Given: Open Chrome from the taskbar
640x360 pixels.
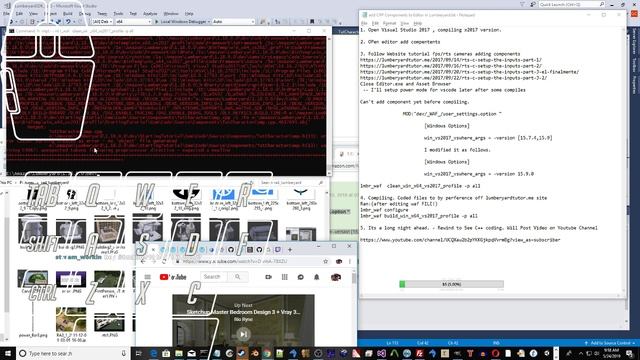Looking at the screenshot, I should point(267,353).
